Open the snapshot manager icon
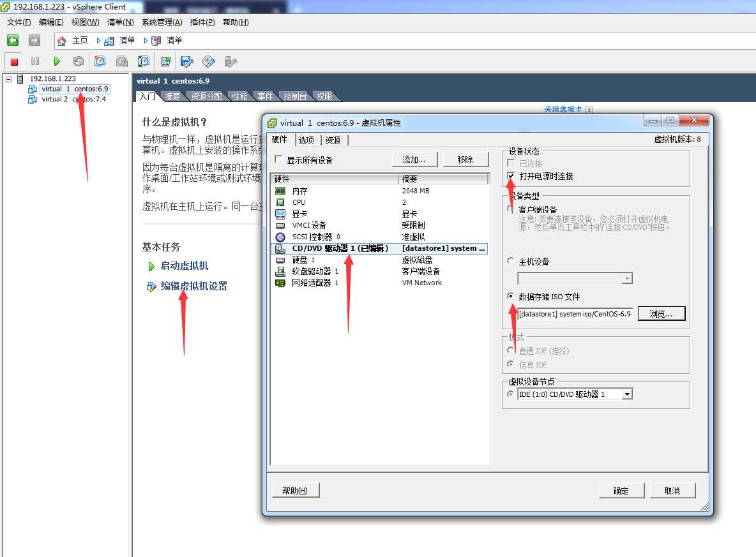 click(143, 62)
